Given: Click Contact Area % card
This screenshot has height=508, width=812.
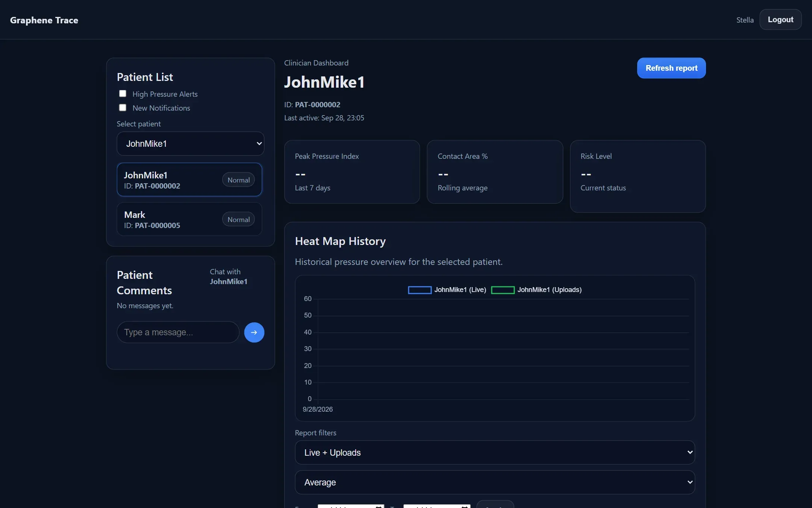Looking at the screenshot, I should [x=495, y=172].
